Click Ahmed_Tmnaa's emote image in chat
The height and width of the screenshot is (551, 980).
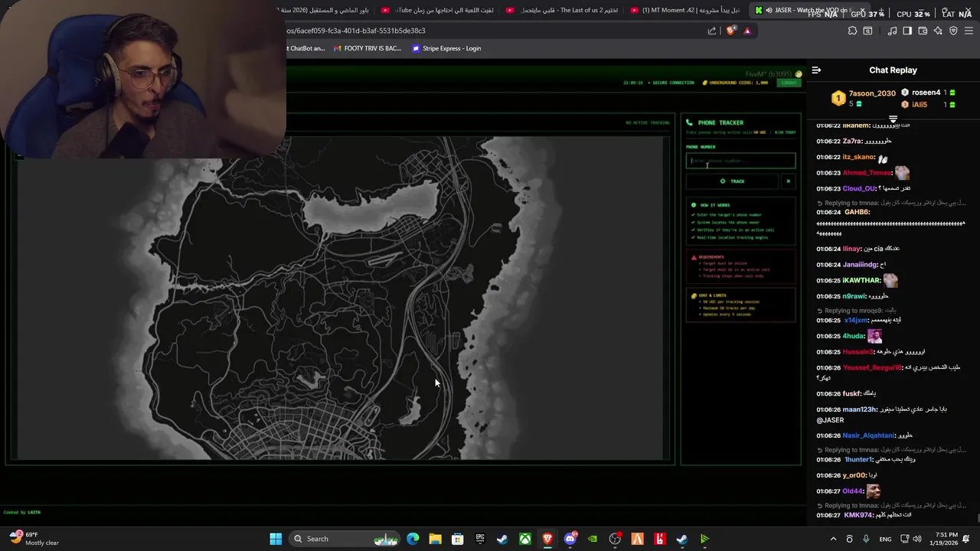tap(902, 173)
